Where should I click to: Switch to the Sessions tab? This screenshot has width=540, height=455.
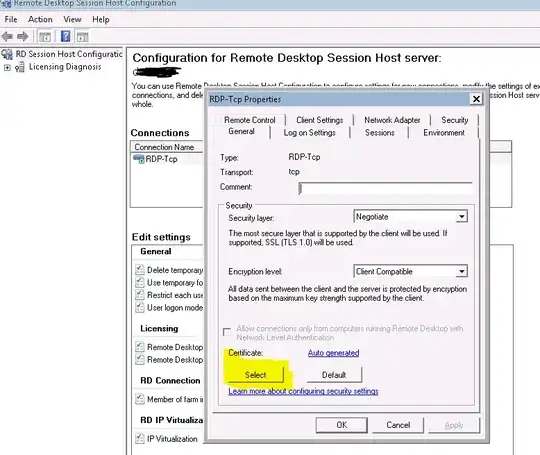click(x=380, y=133)
